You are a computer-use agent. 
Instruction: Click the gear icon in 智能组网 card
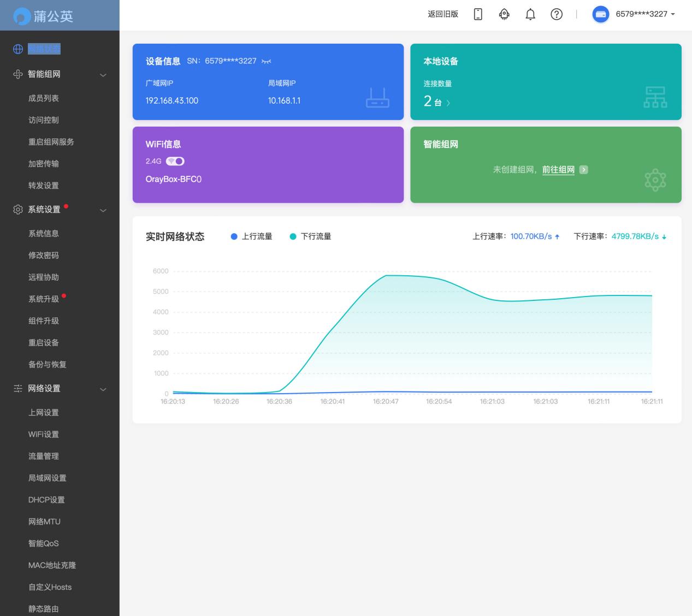(655, 180)
